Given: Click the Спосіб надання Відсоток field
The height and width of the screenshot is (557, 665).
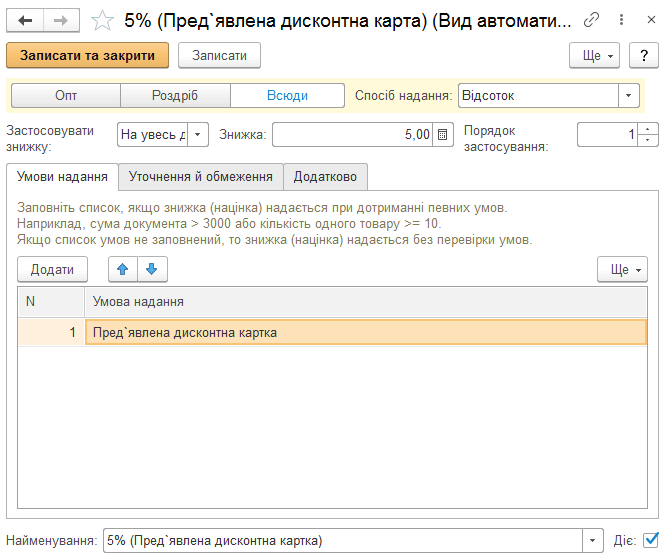Looking at the screenshot, I should point(538,95).
